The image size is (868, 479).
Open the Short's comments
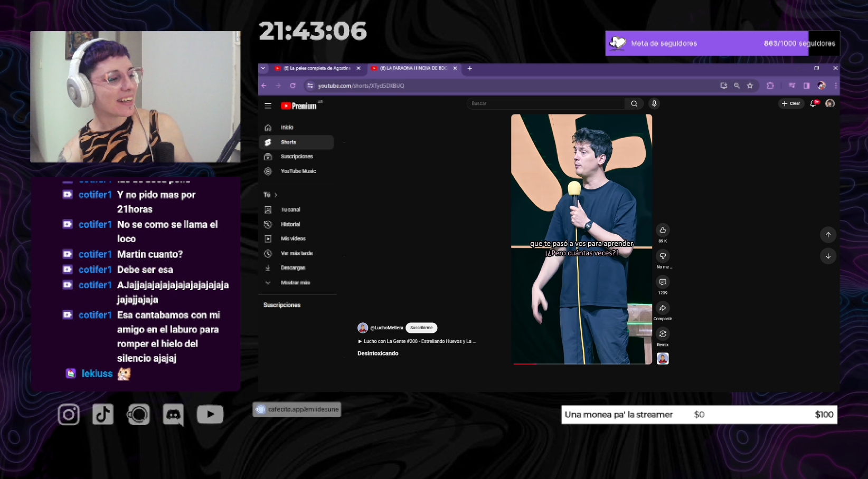pyautogui.click(x=663, y=282)
